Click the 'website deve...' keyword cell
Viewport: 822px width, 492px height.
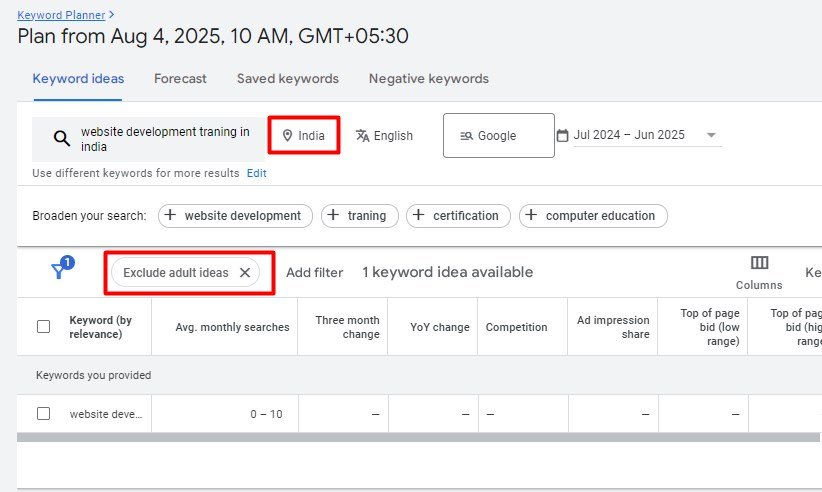(x=106, y=414)
